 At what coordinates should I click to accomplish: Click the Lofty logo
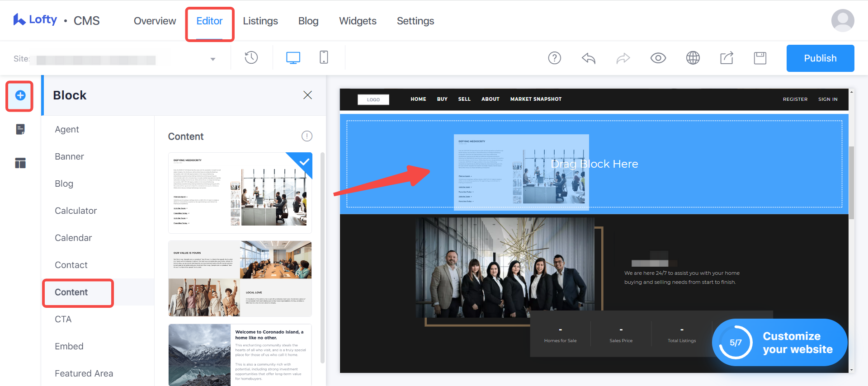click(35, 20)
